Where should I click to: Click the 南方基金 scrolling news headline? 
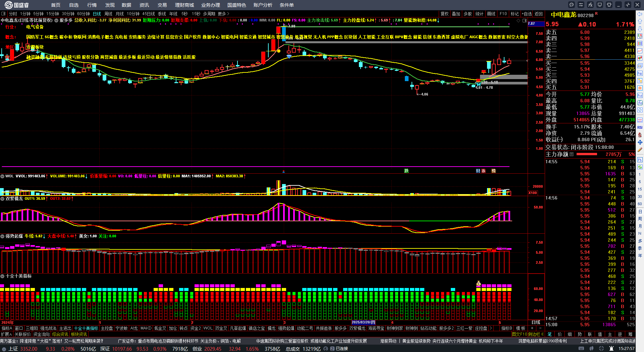pos(51,341)
